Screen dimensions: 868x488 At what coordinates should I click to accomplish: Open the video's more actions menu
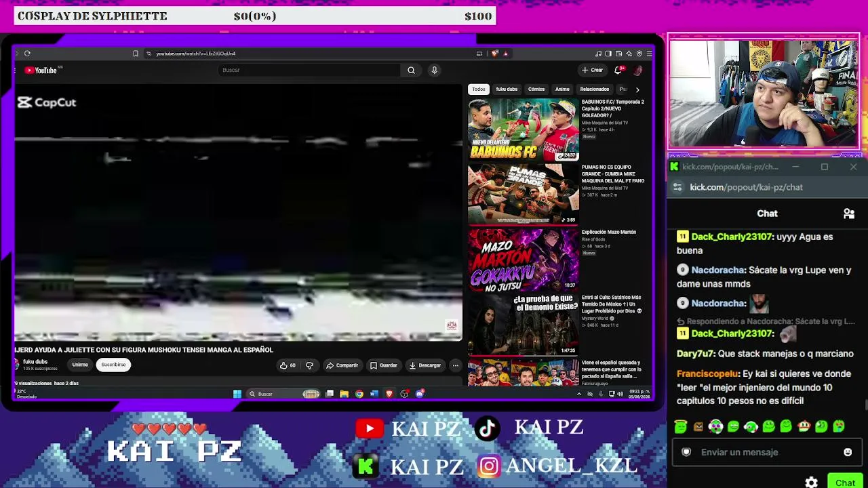(x=456, y=365)
